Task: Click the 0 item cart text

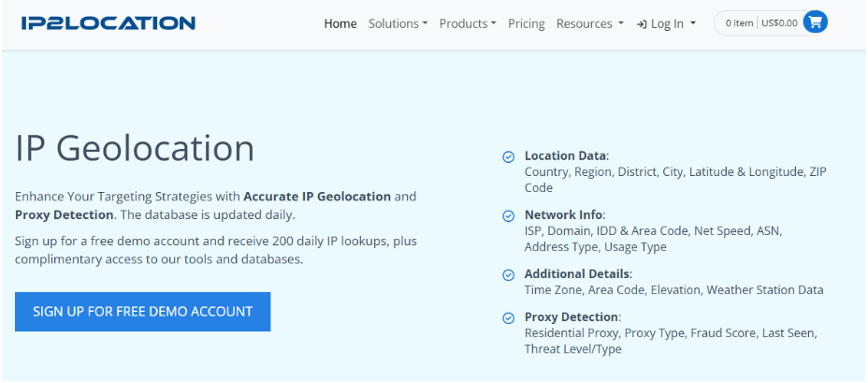Action: (739, 23)
